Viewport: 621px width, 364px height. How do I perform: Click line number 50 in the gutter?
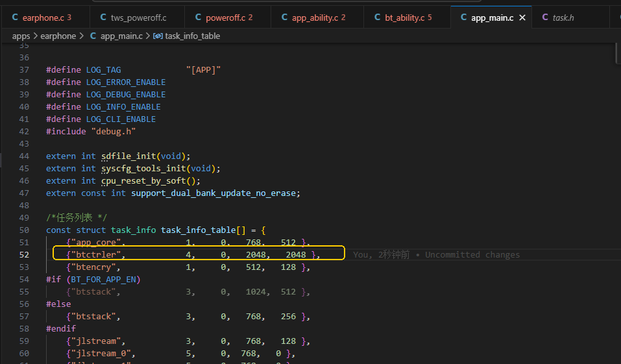point(24,230)
